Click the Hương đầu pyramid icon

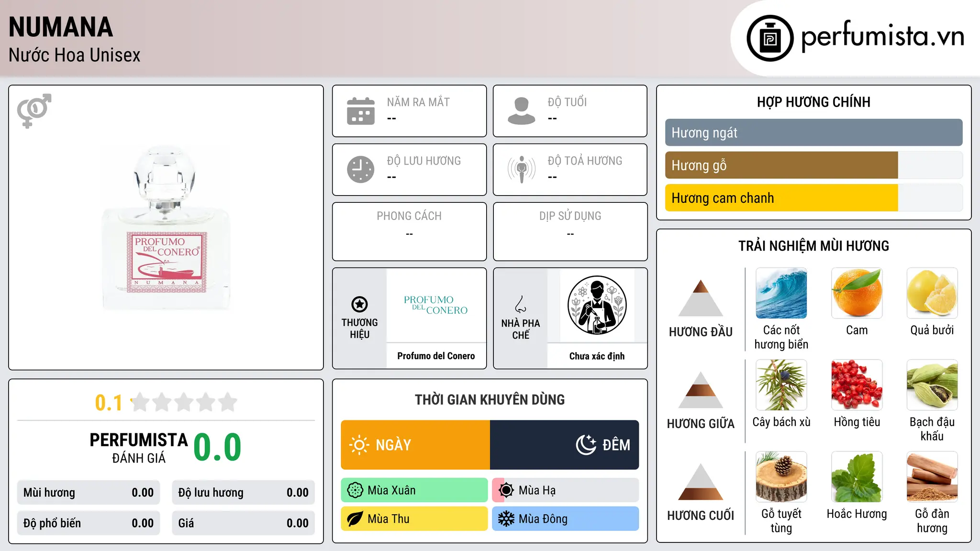coord(701,298)
